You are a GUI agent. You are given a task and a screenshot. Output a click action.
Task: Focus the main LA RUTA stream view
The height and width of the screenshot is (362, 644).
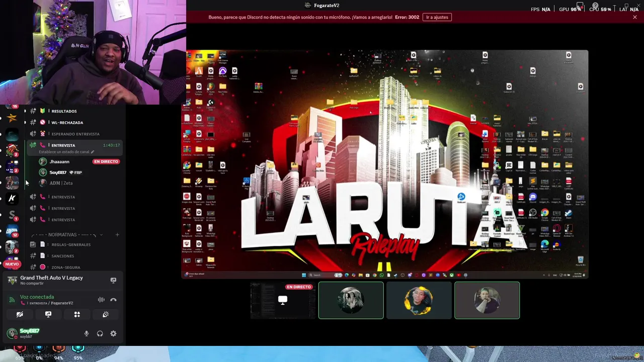385,164
